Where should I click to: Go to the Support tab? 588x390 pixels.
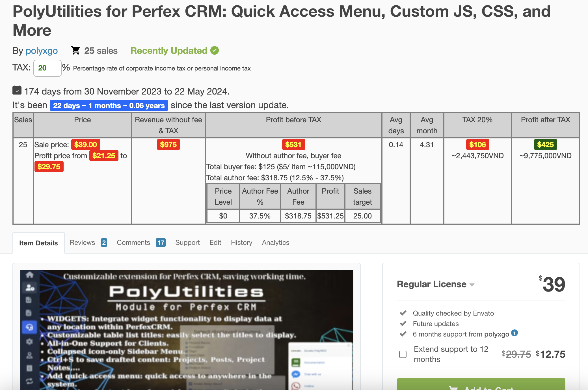pos(187,243)
